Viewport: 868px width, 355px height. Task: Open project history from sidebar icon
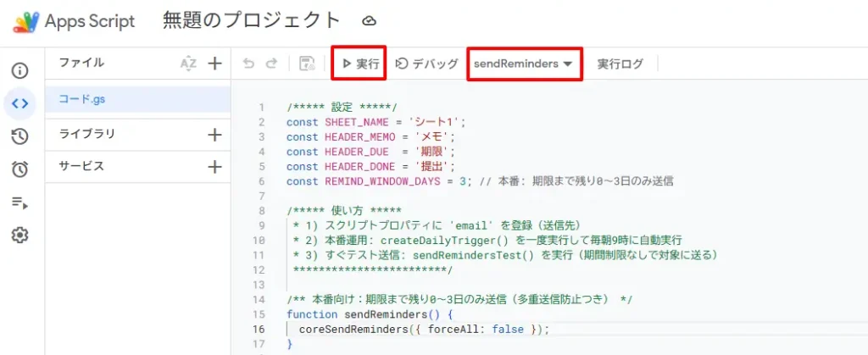tap(19, 136)
